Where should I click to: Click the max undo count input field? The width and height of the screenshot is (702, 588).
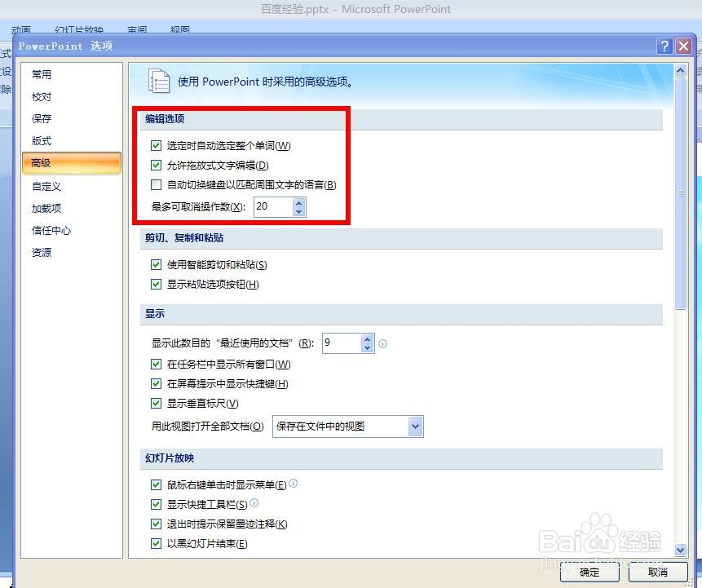point(274,207)
